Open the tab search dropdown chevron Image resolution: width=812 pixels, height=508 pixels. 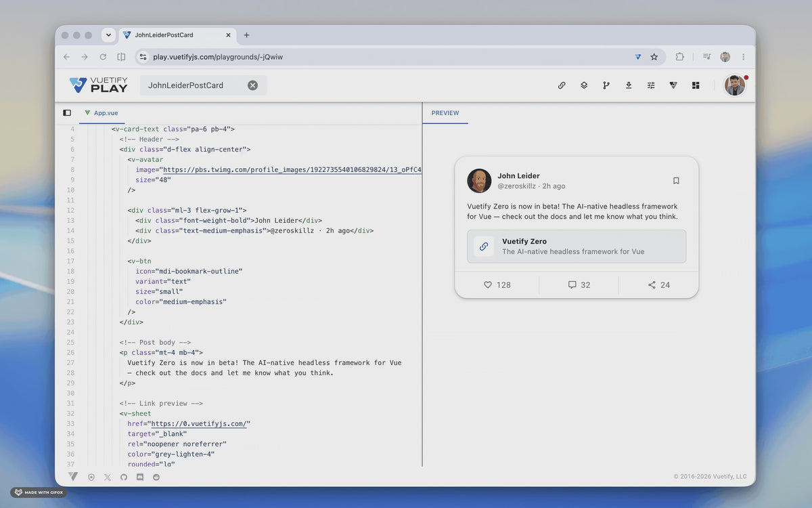coord(108,35)
